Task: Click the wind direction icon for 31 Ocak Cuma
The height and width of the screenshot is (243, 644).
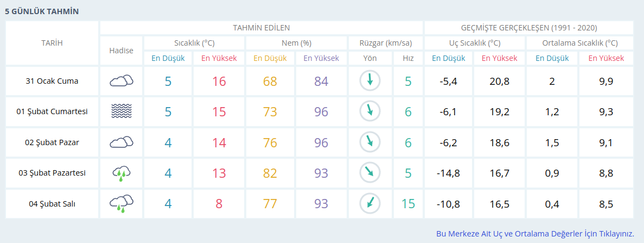Action: [x=370, y=81]
